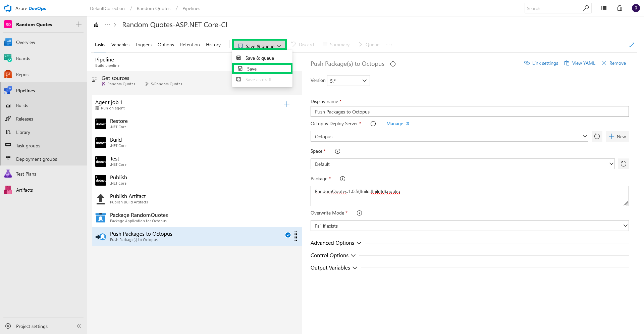This screenshot has height=334, width=644.
Task: Open the marketplace shopping bag icon
Action: 620,8
